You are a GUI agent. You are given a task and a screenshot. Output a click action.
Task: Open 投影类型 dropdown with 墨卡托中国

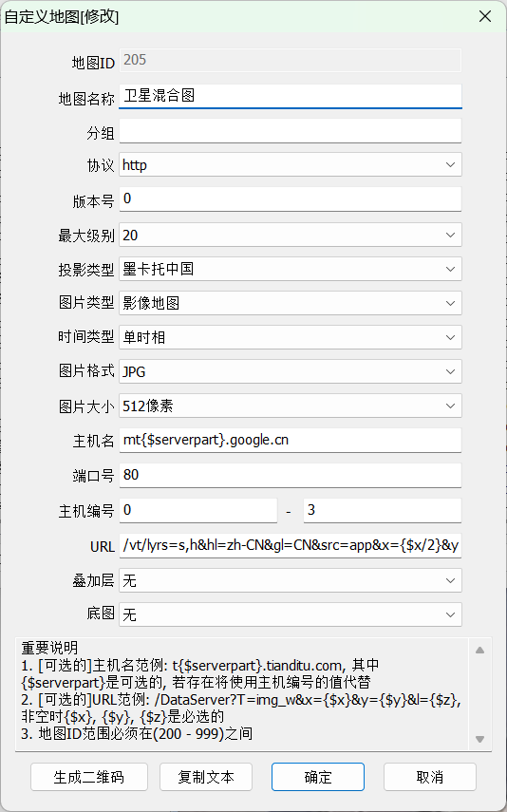click(290, 270)
